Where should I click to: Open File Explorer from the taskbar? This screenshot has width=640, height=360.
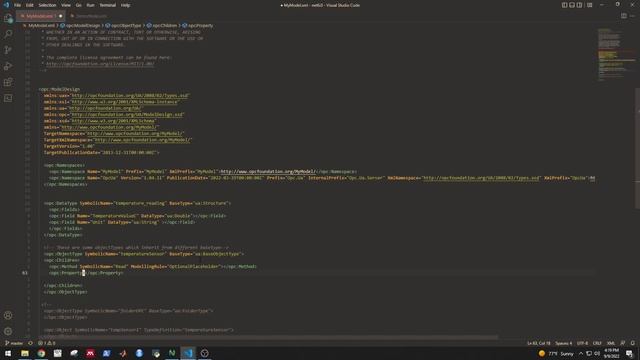pyautogui.click(x=25, y=353)
